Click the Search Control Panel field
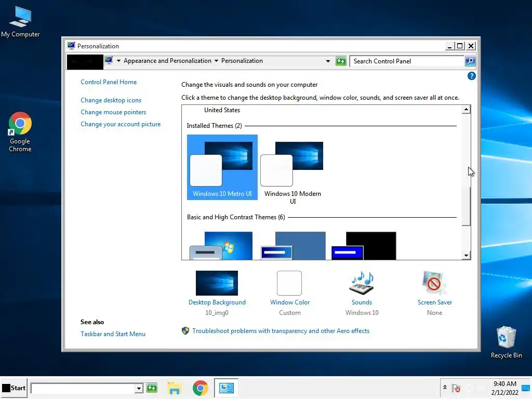 pos(407,61)
